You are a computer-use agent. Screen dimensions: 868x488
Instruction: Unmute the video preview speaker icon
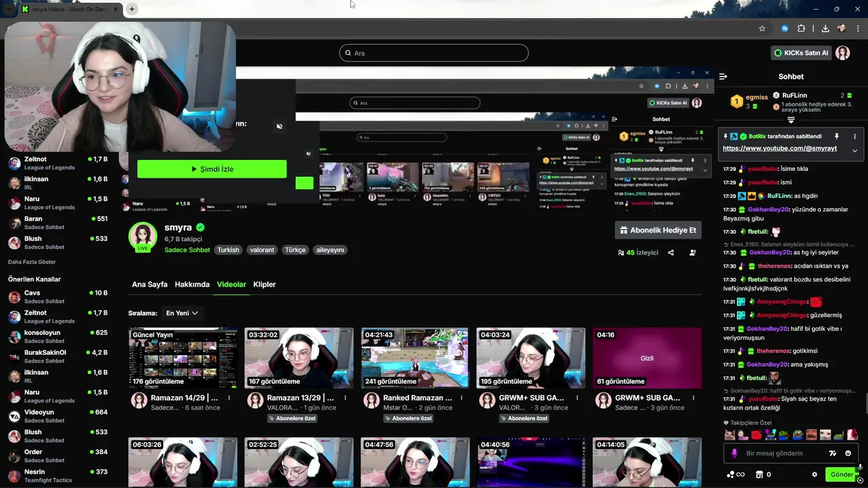pos(279,127)
